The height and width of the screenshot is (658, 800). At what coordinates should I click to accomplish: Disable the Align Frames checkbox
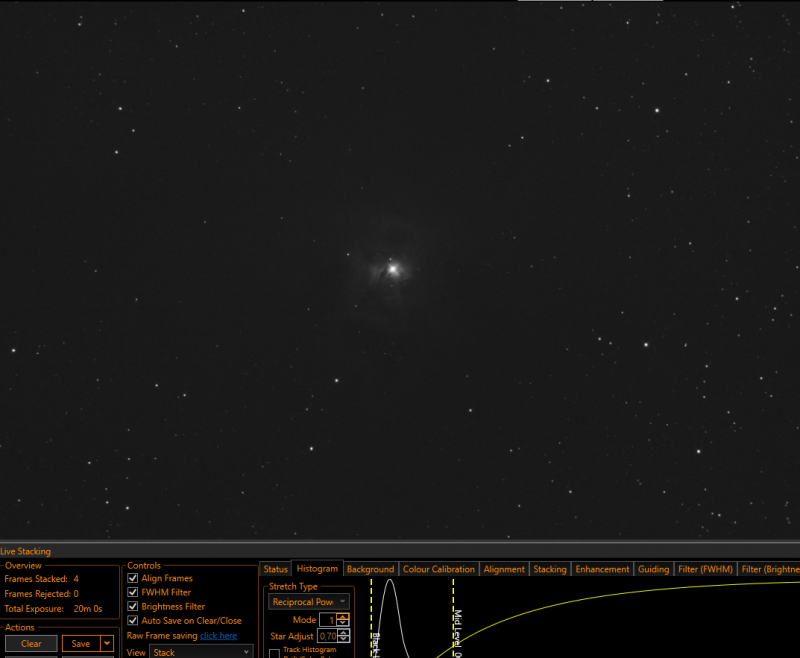click(133, 578)
